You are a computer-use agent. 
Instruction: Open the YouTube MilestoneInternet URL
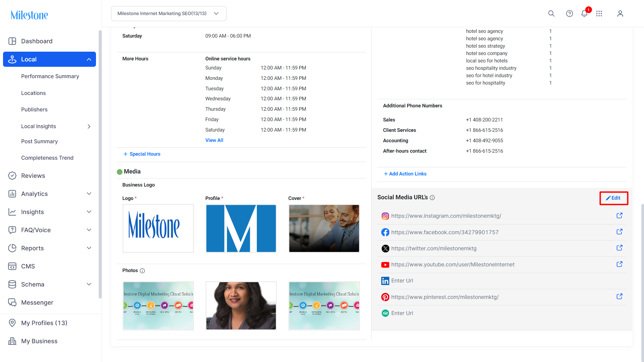[x=453, y=265]
